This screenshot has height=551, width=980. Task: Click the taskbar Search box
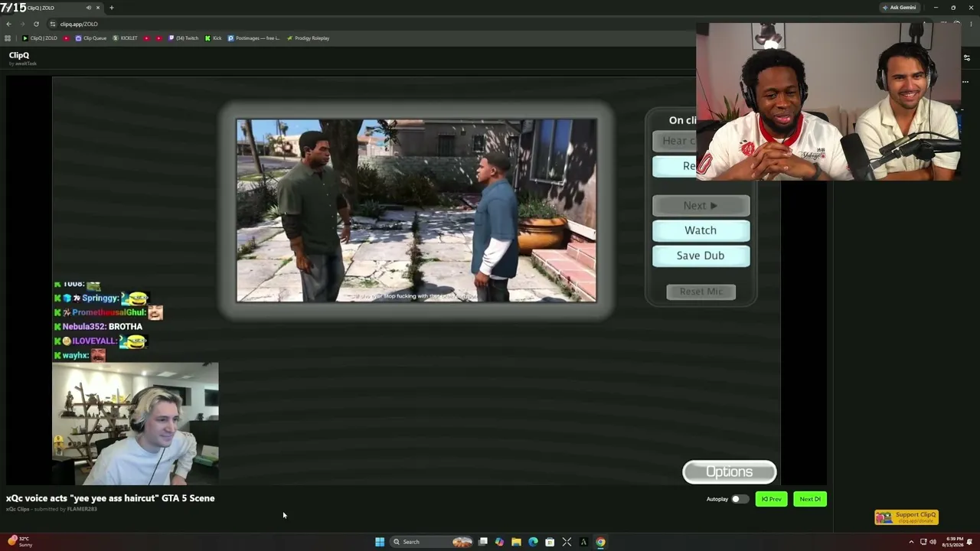433,542
